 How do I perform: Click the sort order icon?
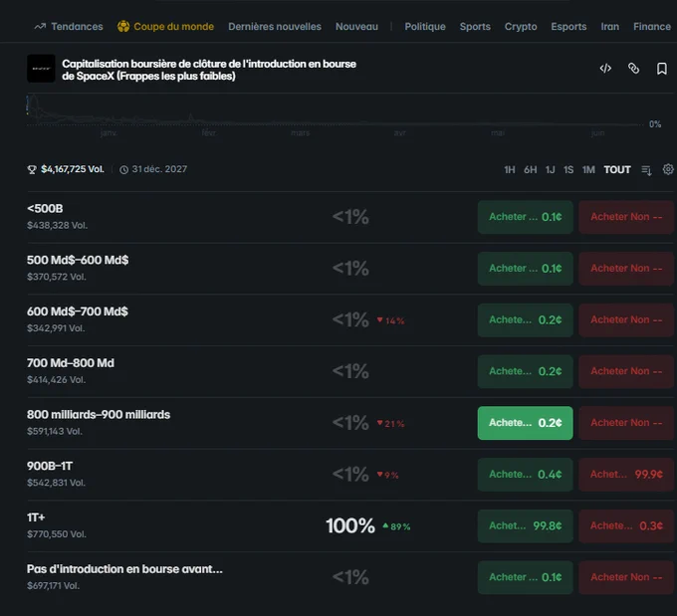click(646, 170)
